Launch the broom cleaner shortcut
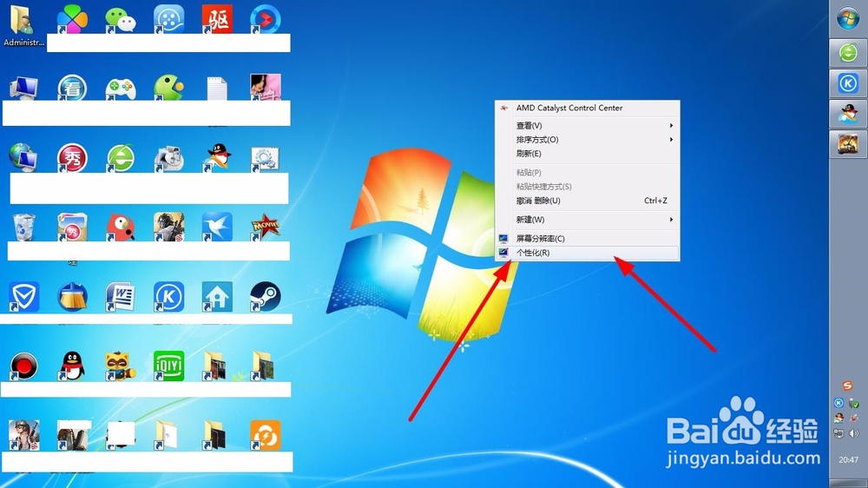 pyautogui.click(x=72, y=296)
